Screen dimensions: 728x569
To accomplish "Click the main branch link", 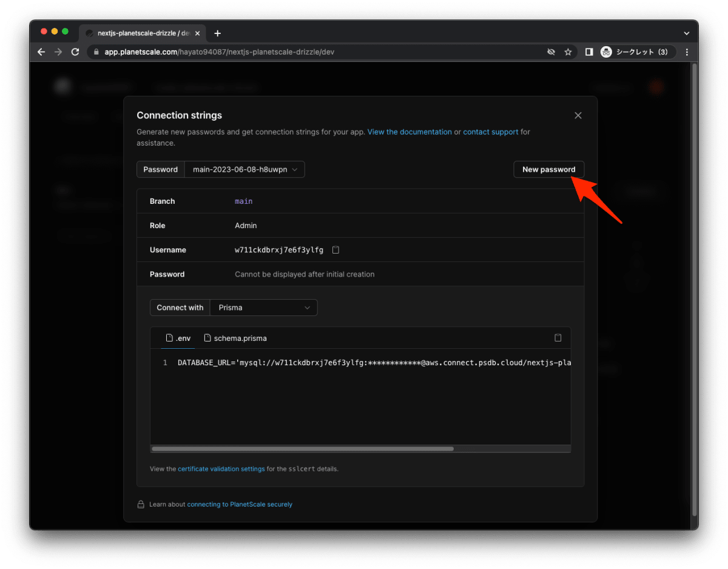I will (x=243, y=201).
